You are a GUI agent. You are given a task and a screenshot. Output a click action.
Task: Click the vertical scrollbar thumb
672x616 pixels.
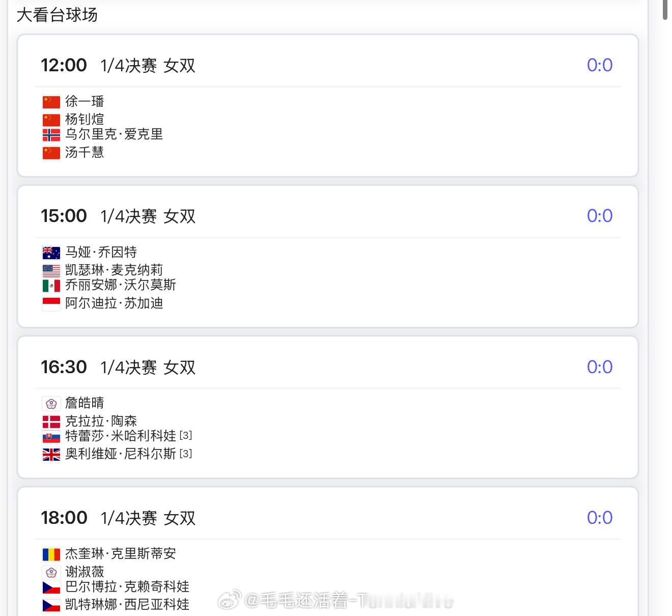(x=665, y=10)
